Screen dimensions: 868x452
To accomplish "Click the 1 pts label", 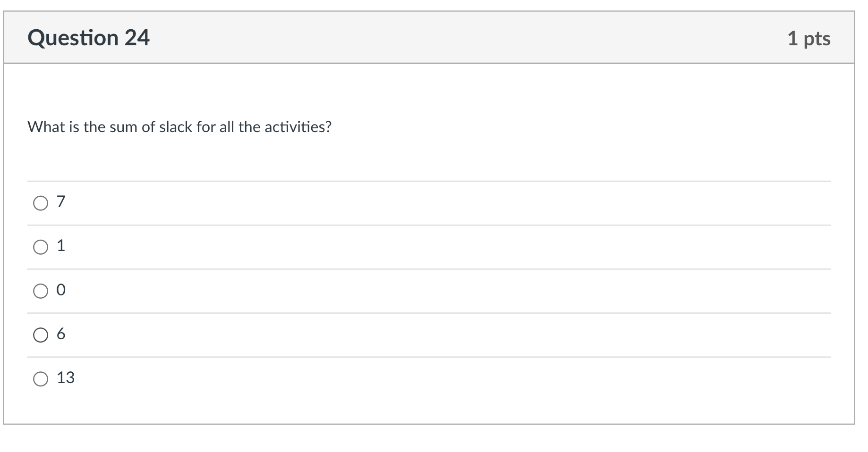I will (809, 39).
